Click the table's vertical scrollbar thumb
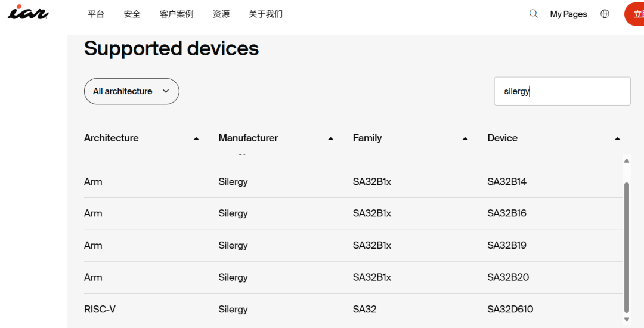 626,247
